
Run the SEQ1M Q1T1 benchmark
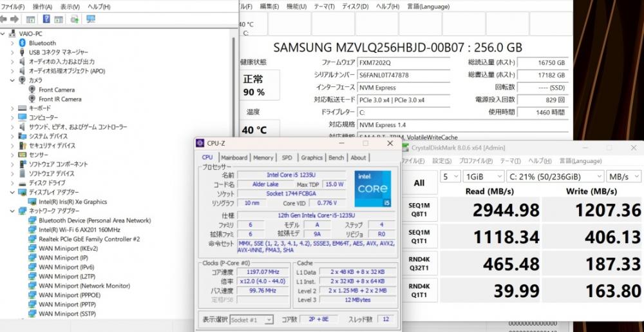pos(419,236)
